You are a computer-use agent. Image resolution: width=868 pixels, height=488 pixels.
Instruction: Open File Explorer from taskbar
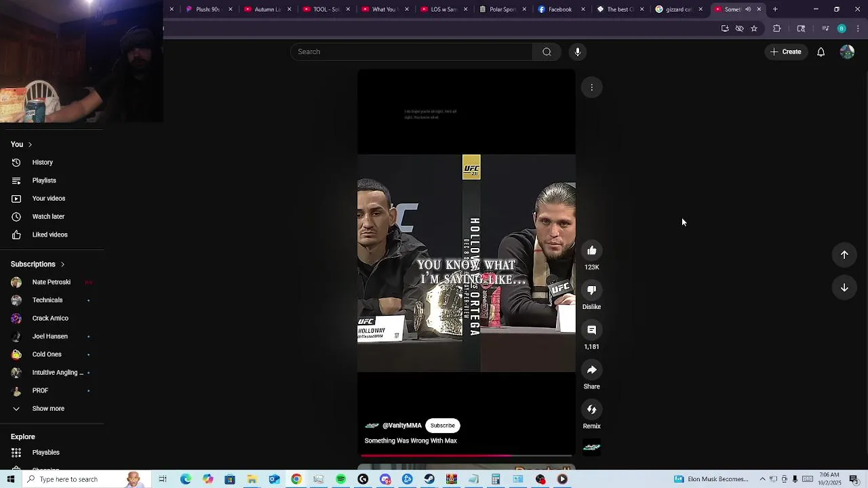(252, 479)
